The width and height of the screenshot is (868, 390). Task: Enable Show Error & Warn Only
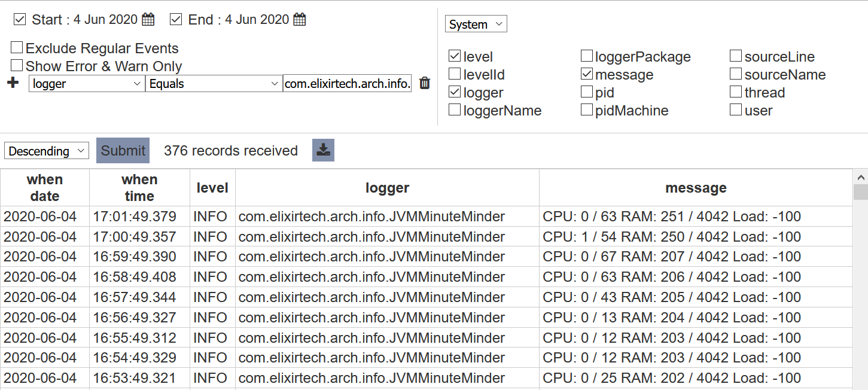pos(17,65)
